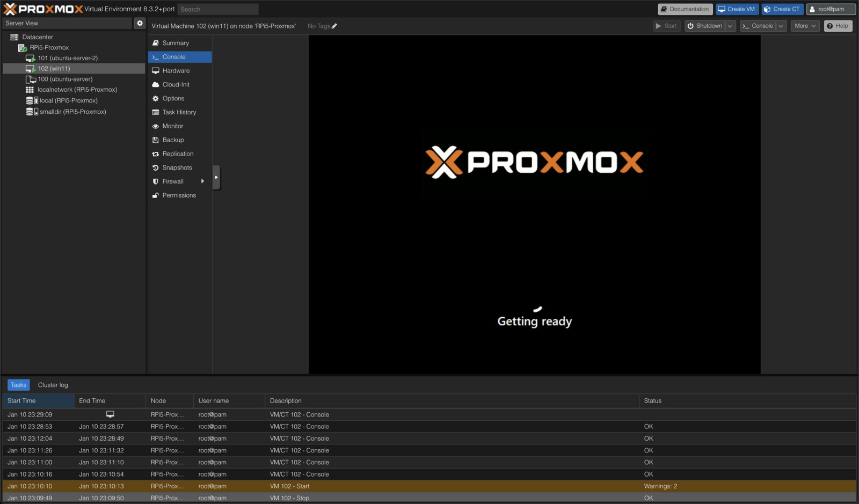Click the localnetwork grid icon
Viewport: 859px width, 504px height.
pos(30,90)
